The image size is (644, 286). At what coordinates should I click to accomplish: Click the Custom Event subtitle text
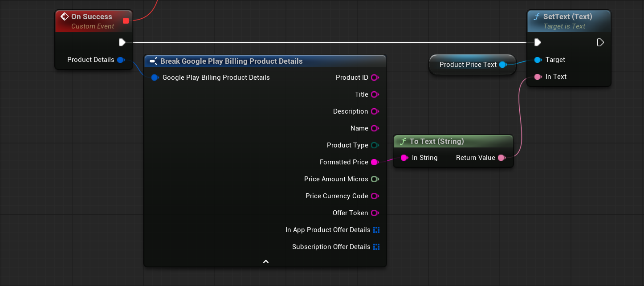tap(93, 26)
